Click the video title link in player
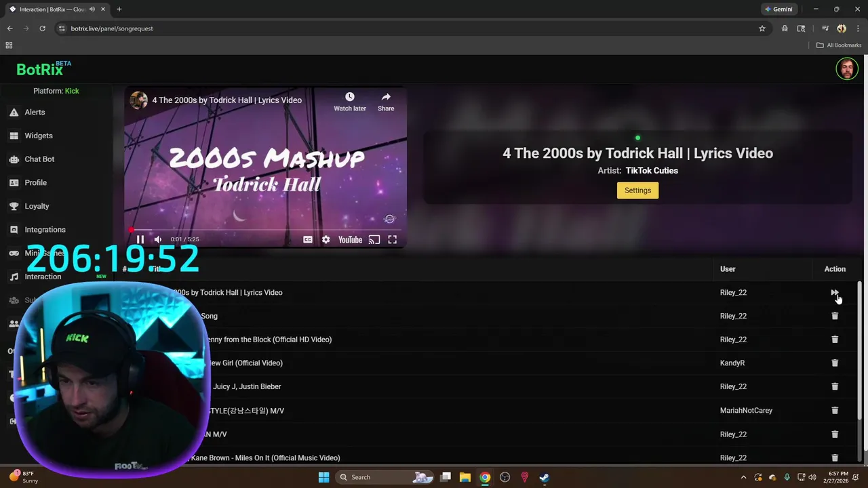868x488 pixels. click(x=226, y=100)
